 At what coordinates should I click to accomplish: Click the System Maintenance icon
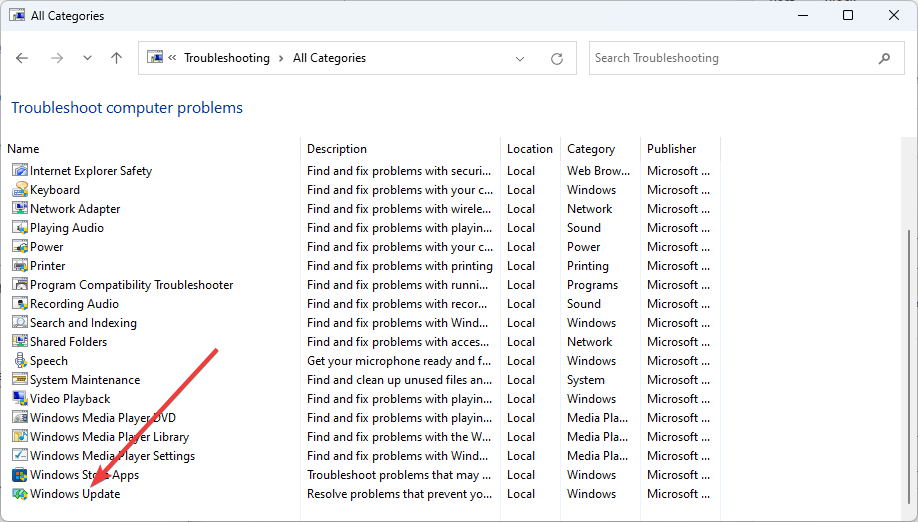point(20,379)
